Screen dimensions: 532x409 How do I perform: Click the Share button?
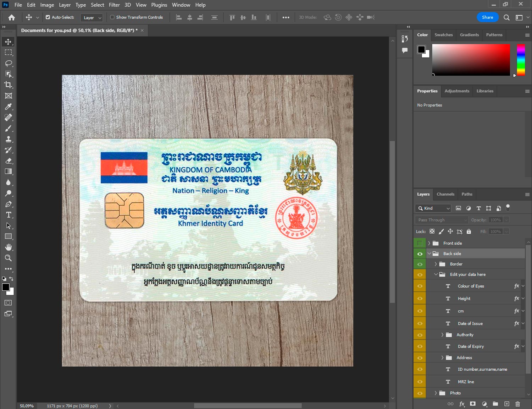coord(487,17)
